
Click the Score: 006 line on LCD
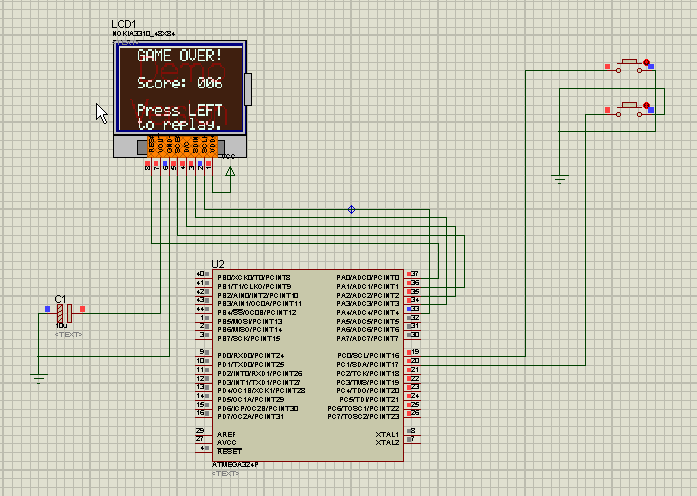(x=180, y=83)
